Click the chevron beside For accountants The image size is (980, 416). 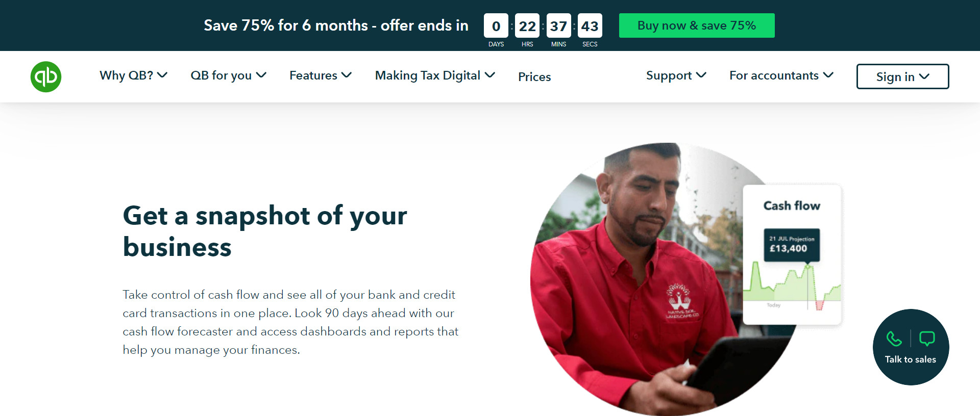pos(828,75)
